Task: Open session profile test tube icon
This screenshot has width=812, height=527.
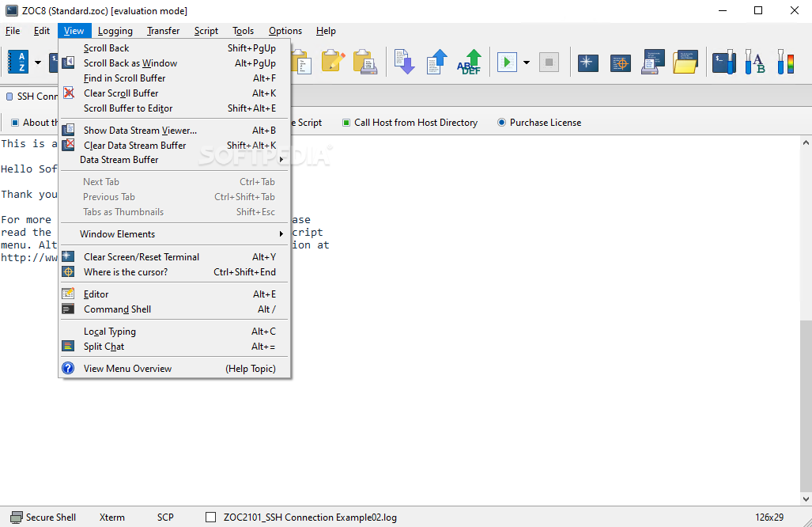Action: coord(723,63)
